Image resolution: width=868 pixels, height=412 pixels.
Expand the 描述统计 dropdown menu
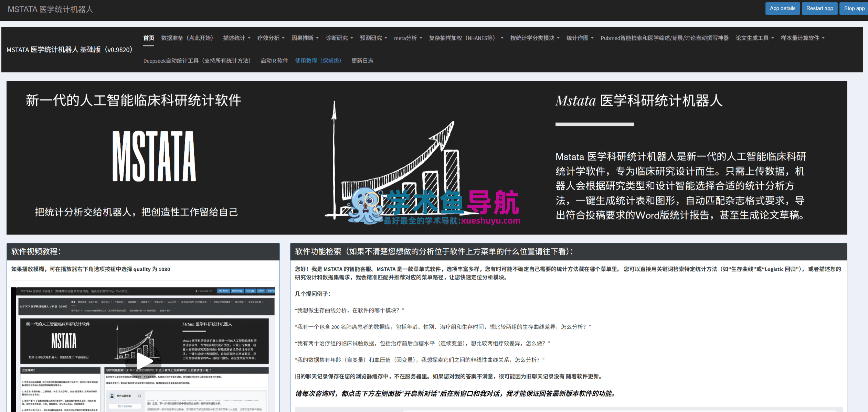[236, 38]
